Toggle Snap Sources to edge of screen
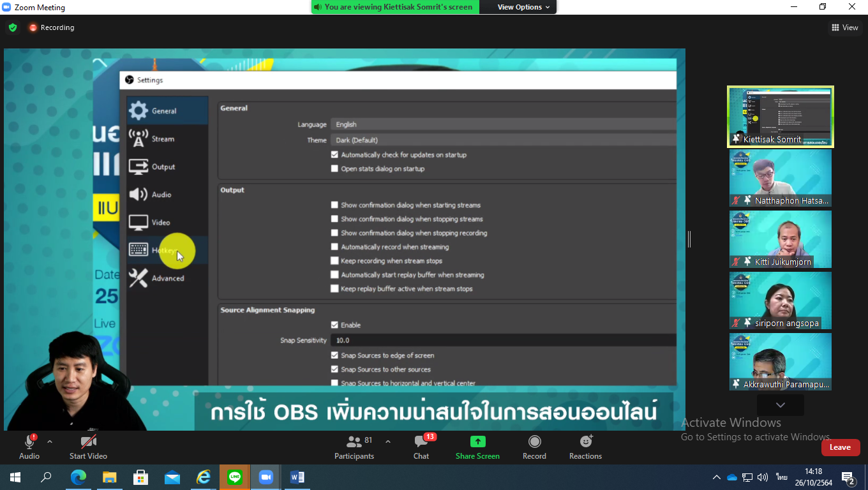This screenshot has height=490, width=868. [334, 355]
